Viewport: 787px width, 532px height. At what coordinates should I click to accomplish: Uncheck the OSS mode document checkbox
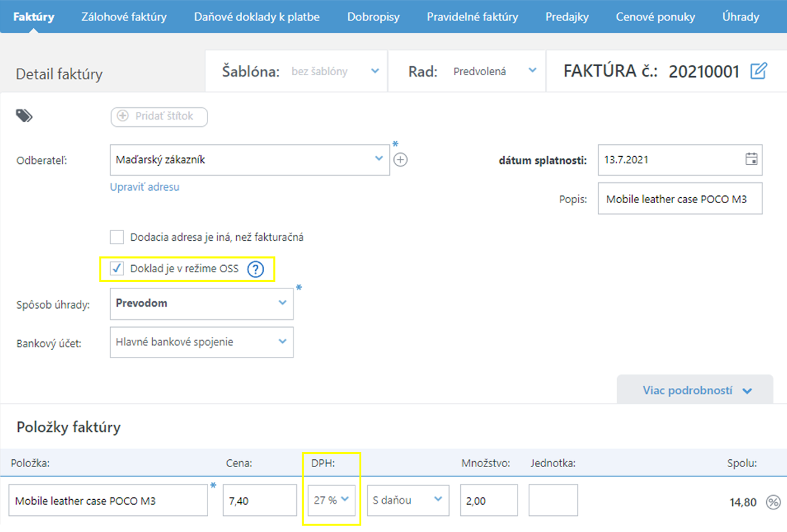117,269
